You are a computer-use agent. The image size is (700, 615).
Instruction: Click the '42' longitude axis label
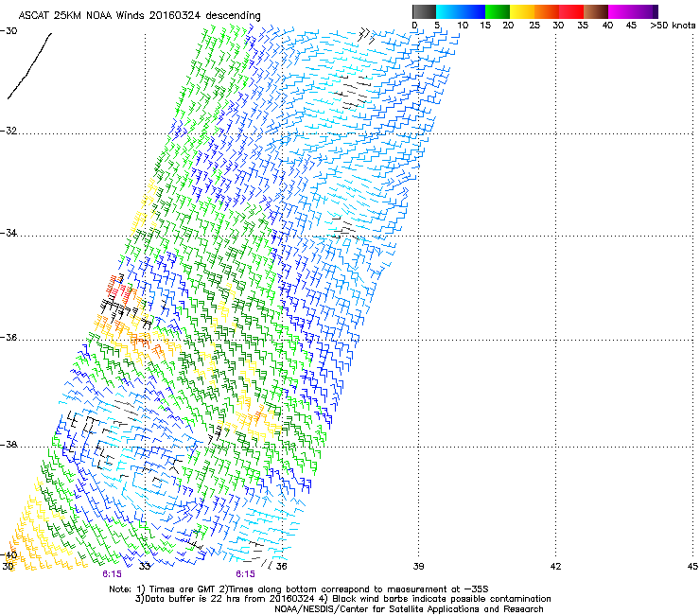(x=555, y=567)
